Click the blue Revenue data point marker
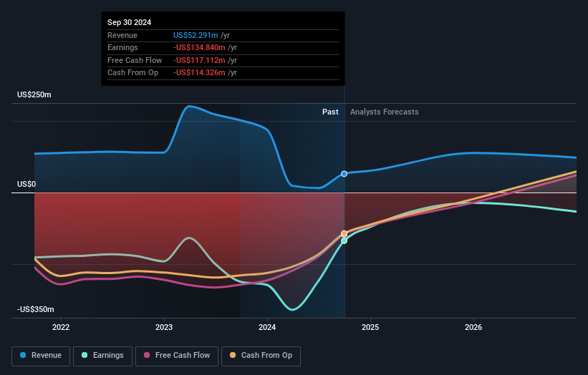This screenshot has width=588, height=375. pos(344,174)
